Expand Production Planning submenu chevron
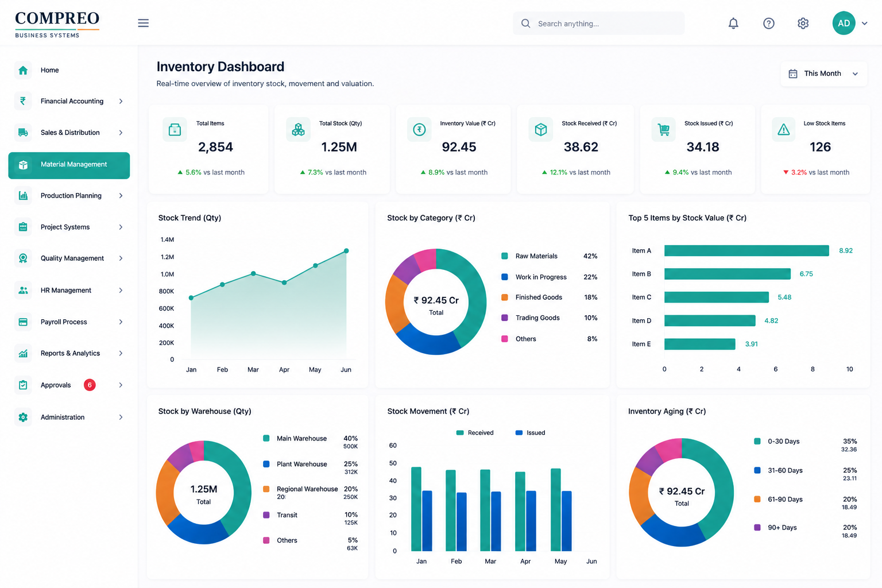The width and height of the screenshot is (882, 588). pos(121,196)
